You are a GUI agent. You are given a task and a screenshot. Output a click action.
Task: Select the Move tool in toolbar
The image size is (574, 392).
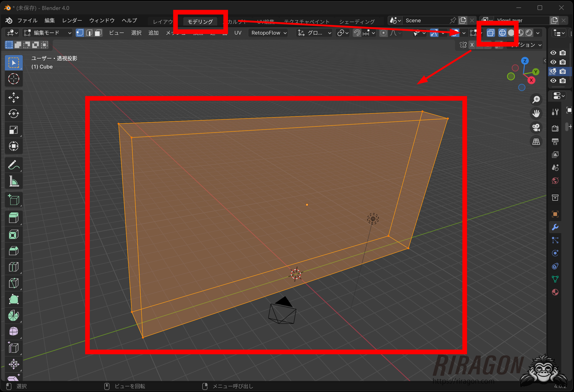[13, 98]
